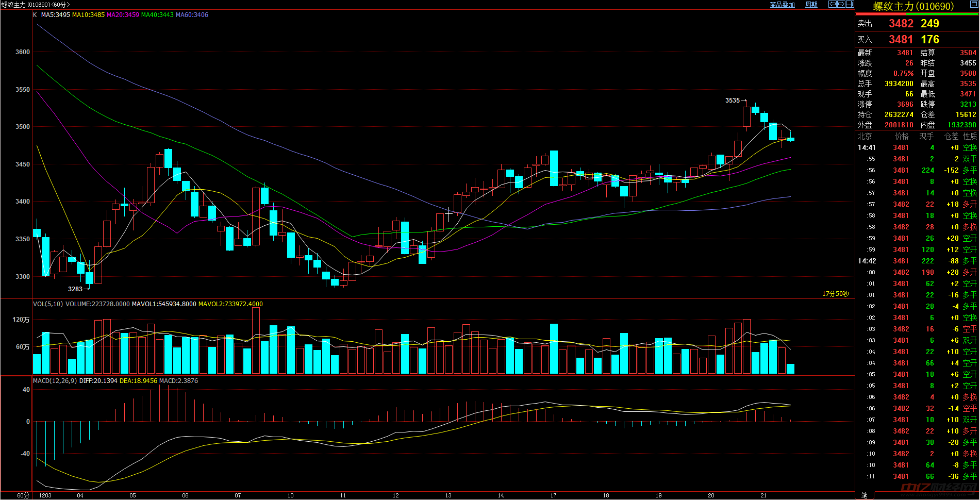Screen dimensions: 980x500
Task: Open the 周期 period selector
Action: 811,5
